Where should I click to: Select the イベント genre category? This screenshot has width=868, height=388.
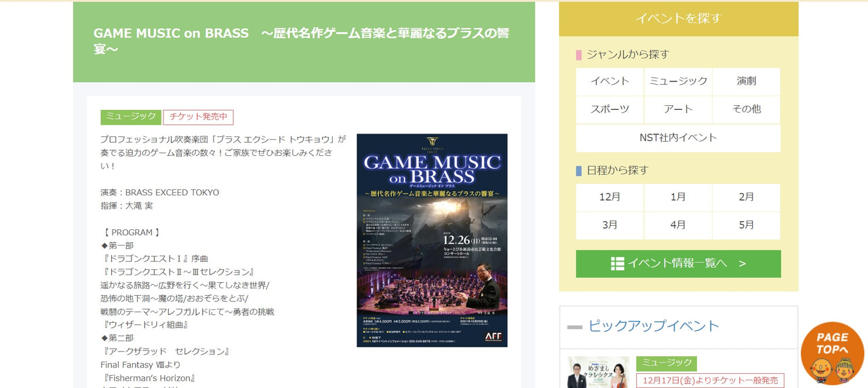610,81
